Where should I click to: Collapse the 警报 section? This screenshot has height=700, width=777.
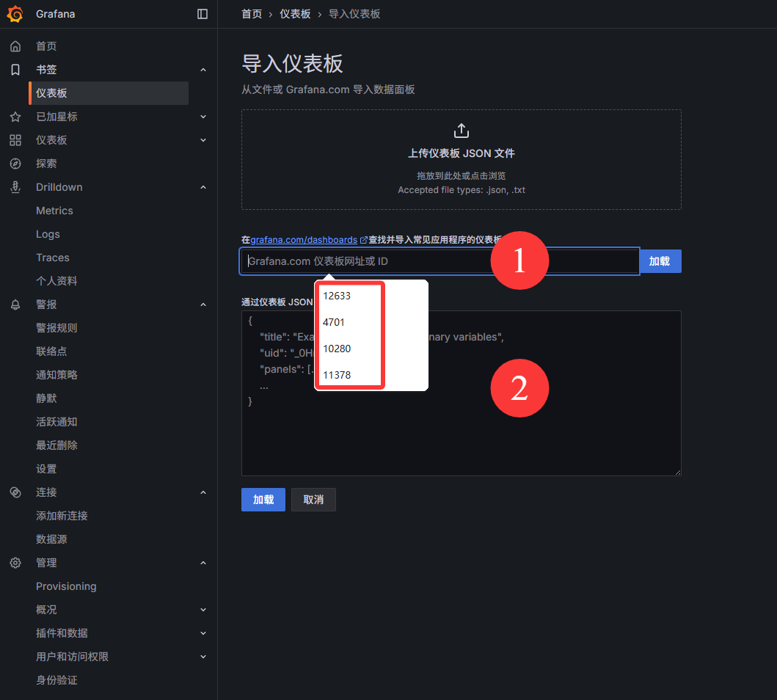(203, 305)
